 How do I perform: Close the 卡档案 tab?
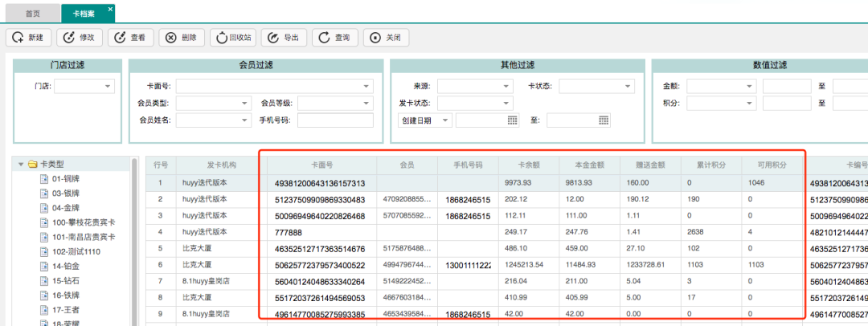[x=110, y=10]
